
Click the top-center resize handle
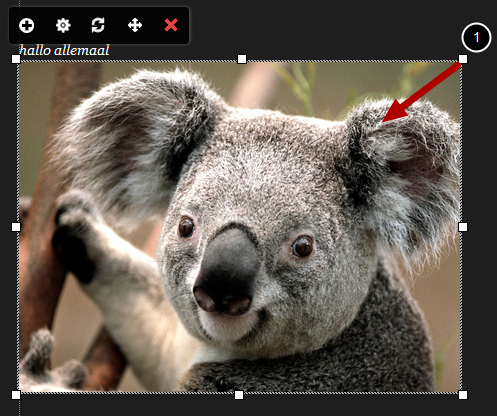(x=242, y=59)
